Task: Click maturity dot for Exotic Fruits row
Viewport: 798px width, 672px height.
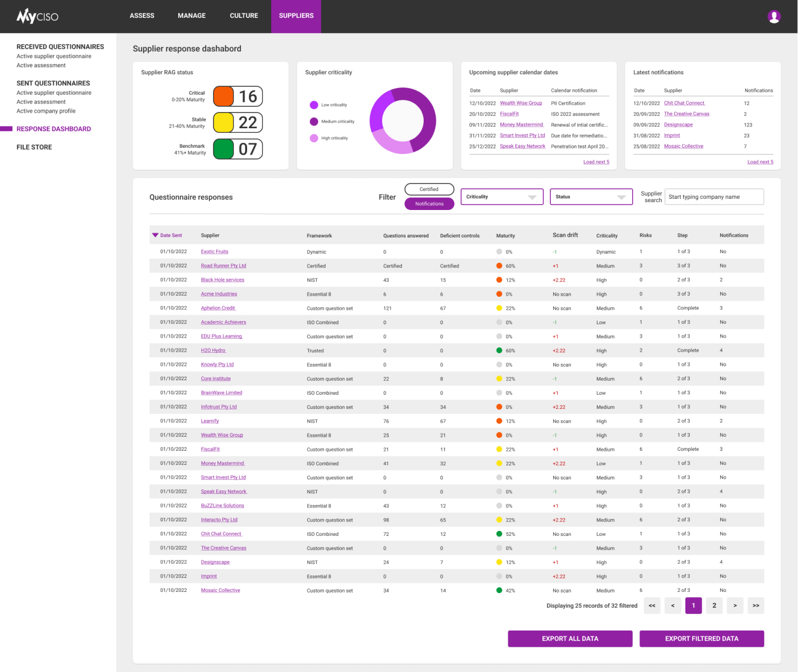Action: [x=499, y=251]
